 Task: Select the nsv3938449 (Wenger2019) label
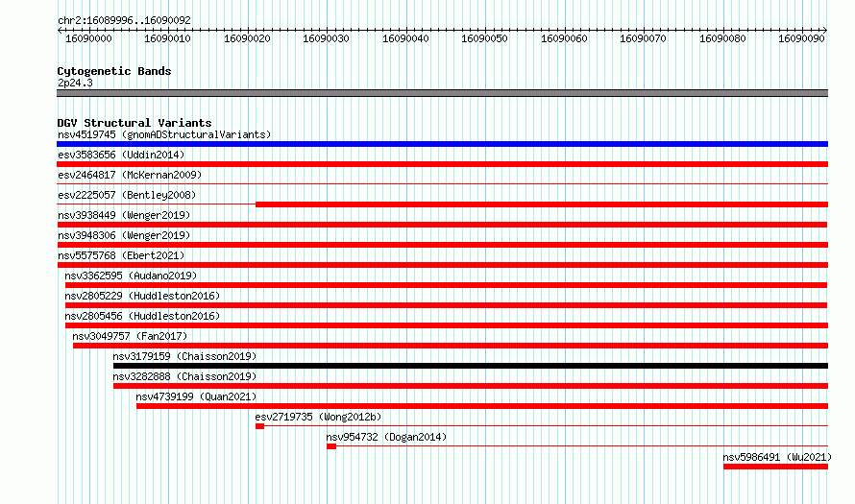point(124,215)
